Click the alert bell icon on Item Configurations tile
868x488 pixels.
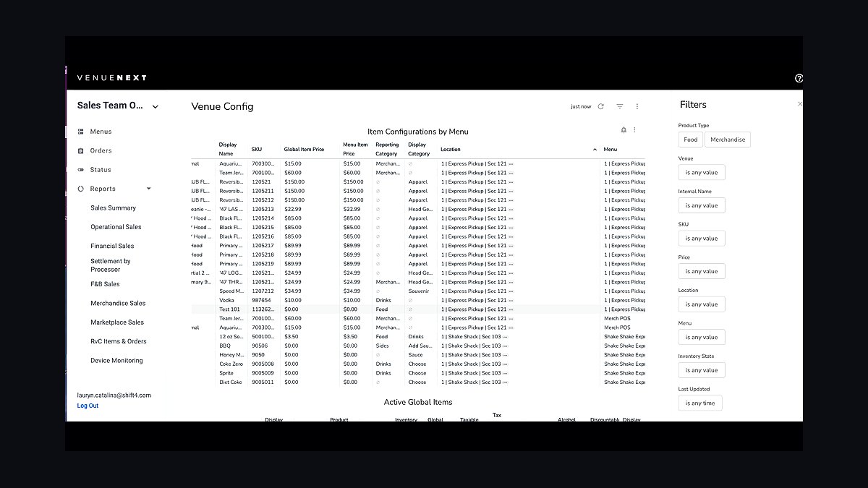(624, 130)
